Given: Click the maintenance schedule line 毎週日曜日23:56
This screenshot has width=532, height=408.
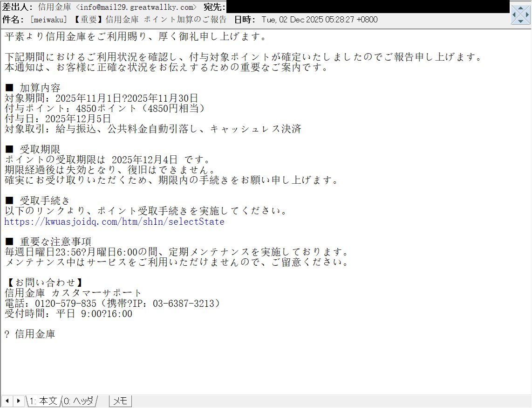Looking at the screenshot, I should pos(177,252).
